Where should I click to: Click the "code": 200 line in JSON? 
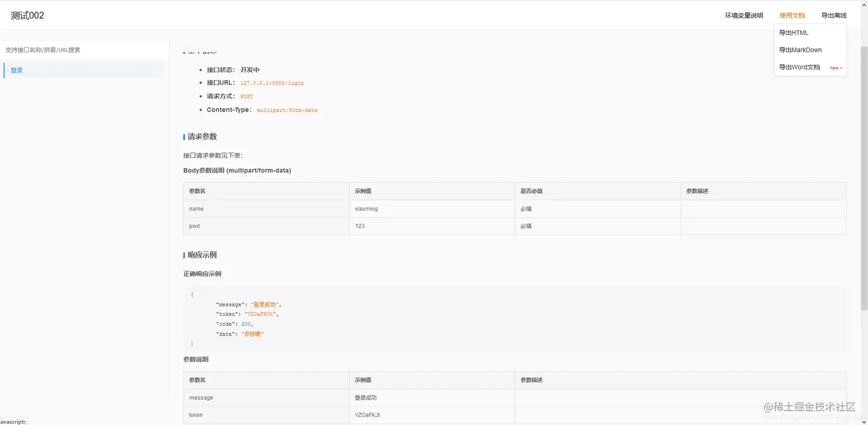click(x=234, y=324)
